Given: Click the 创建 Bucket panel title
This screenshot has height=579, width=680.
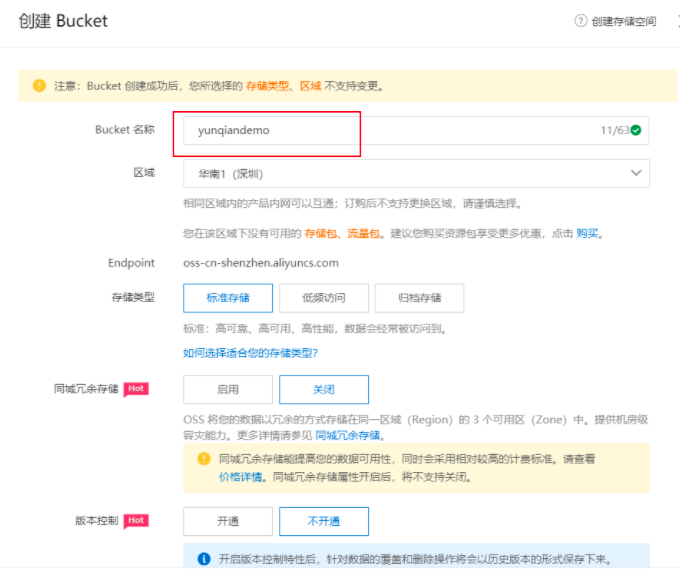Looking at the screenshot, I should click(63, 21).
